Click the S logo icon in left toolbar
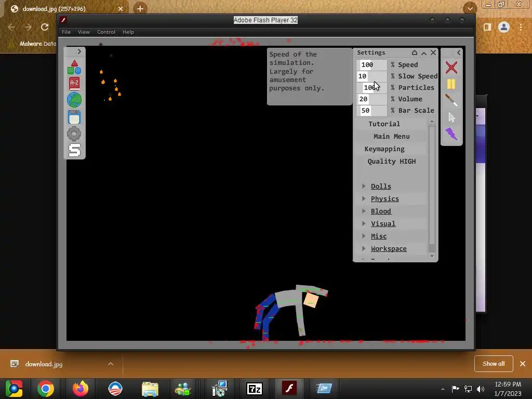Image resolution: width=532 pixels, height=399 pixels. pos(74,150)
